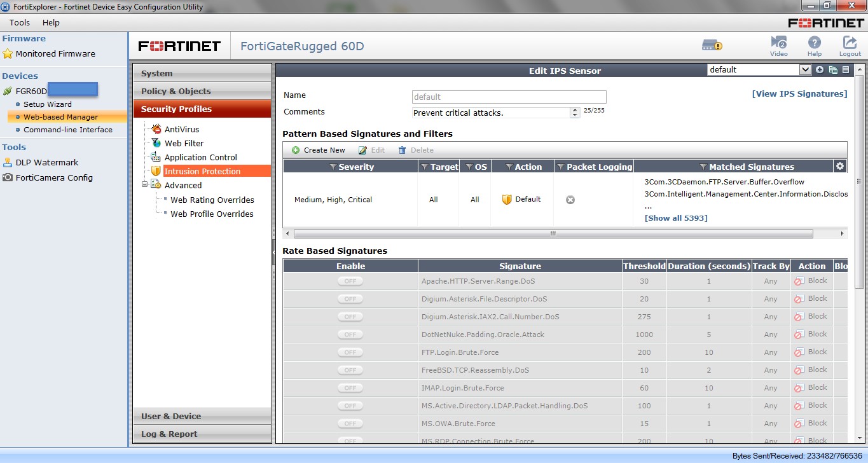Viewport: 868px width, 463px height.
Task: Open column settings gear icon
Action: tap(840, 166)
